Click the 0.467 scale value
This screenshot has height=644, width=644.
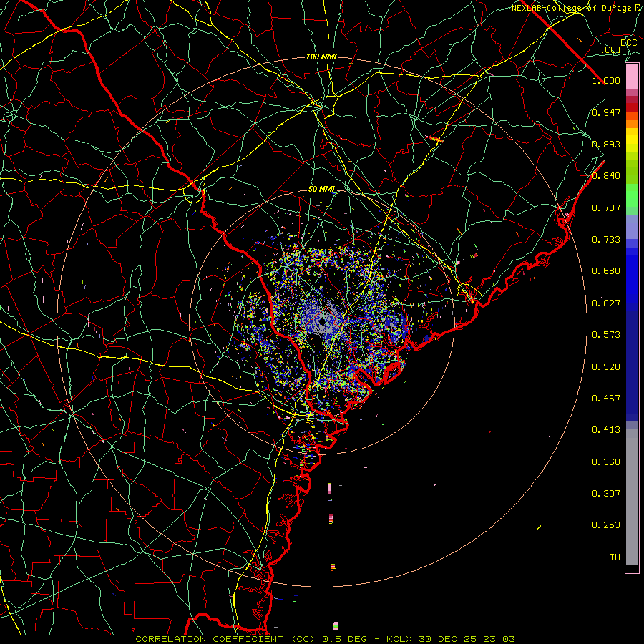pos(606,399)
